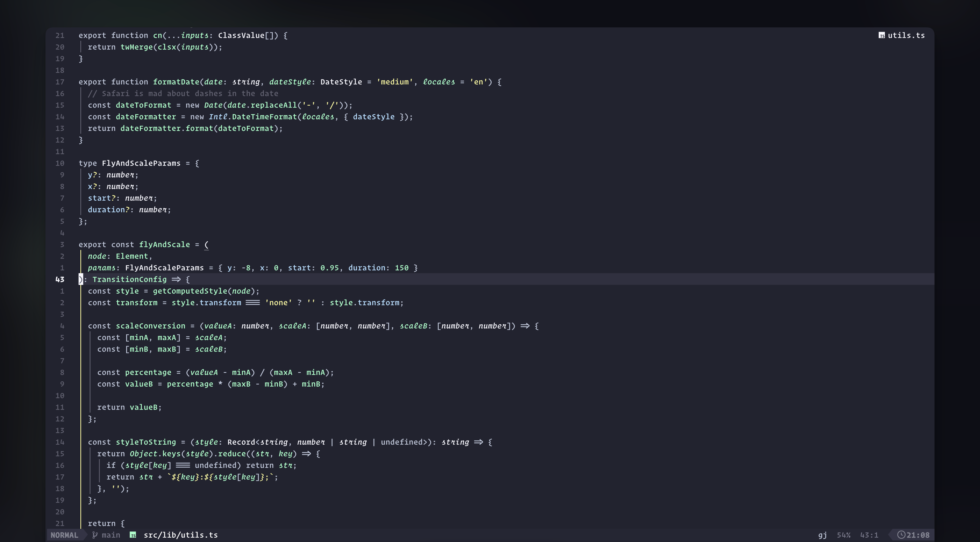The height and width of the screenshot is (542, 980).
Task: Click the TS icon beside utils.ts at top right
Action: pos(882,35)
